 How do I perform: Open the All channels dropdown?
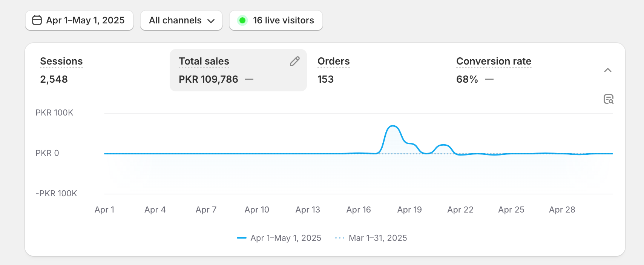(181, 20)
